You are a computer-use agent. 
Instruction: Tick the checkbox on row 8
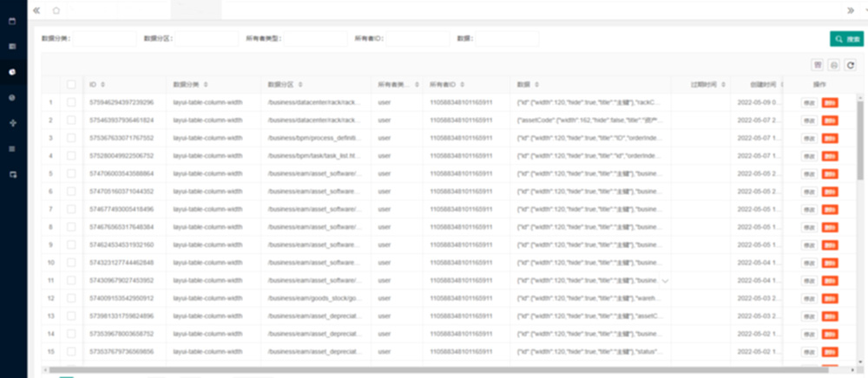point(71,226)
